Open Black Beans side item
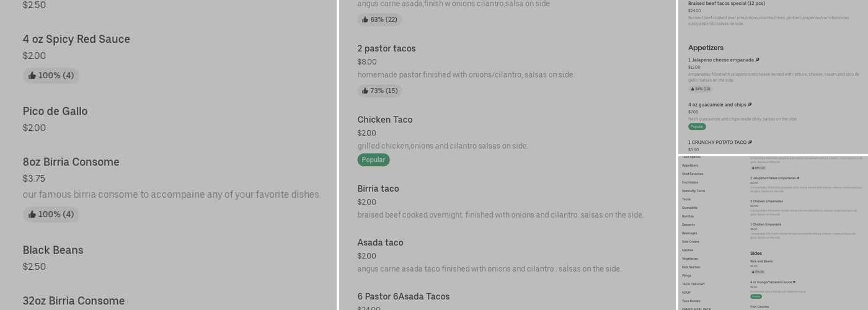Screen dimensions: 868x310 pos(53,250)
